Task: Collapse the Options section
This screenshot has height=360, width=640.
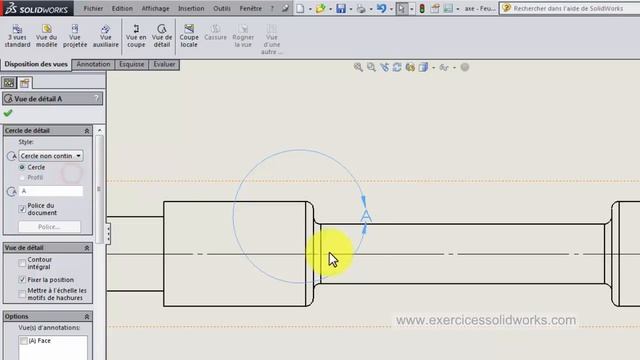Action: [87, 316]
